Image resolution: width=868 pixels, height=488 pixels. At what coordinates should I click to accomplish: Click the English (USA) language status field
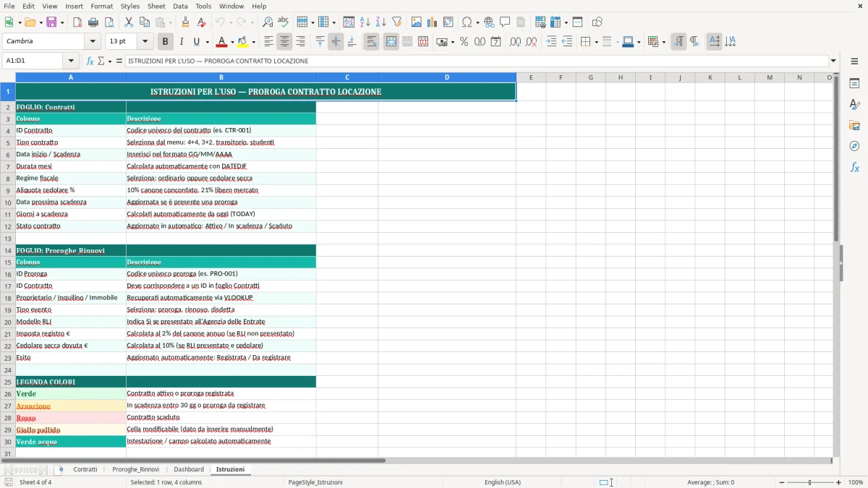tap(503, 482)
